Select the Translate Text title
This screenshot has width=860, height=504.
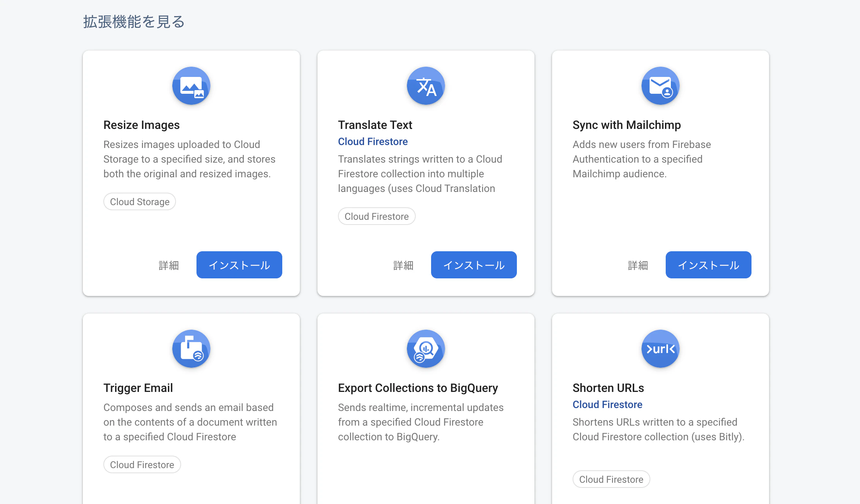click(x=375, y=125)
